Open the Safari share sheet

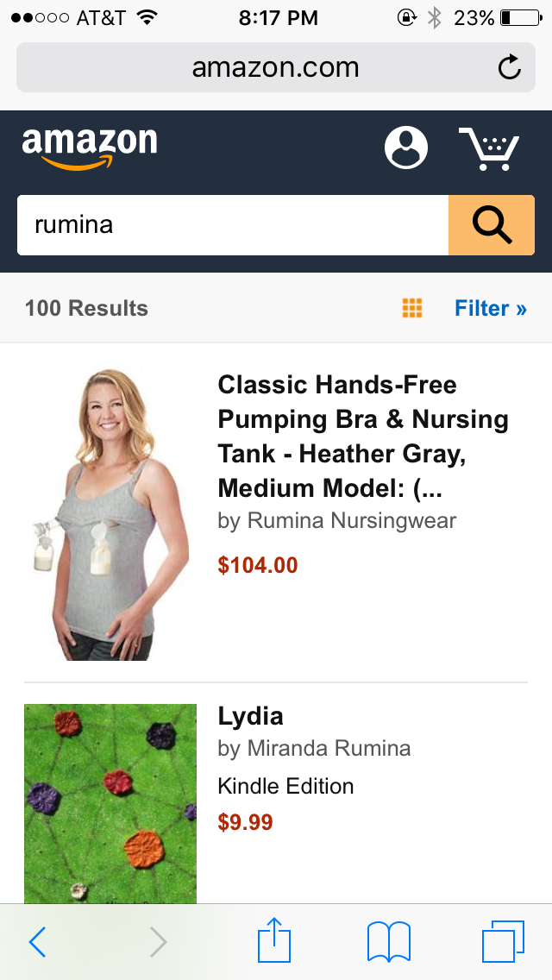tap(274, 939)
